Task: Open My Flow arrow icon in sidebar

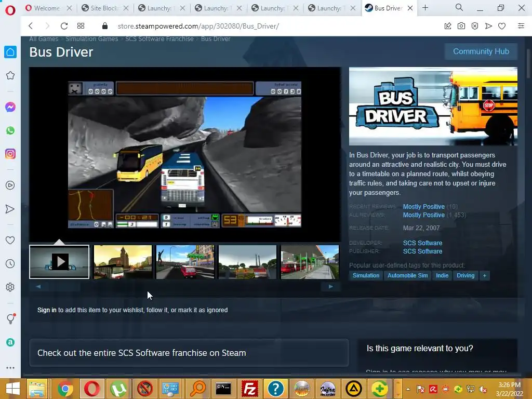Action: (x=10, y=209)
